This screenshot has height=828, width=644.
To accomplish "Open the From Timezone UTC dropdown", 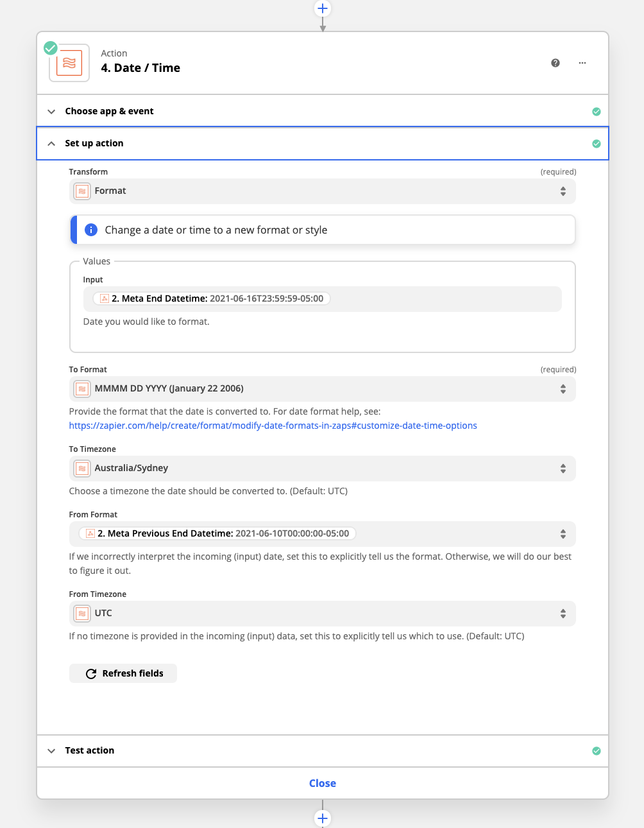I will 323,614.
